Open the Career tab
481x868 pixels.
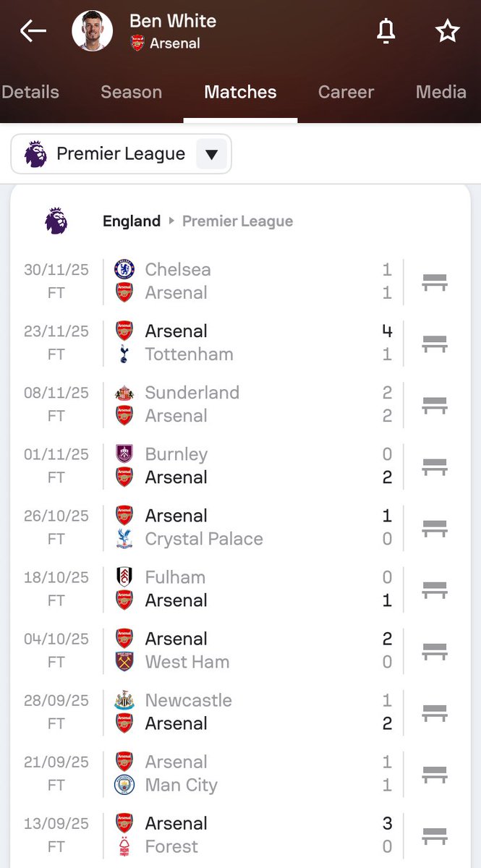(346, 92)
